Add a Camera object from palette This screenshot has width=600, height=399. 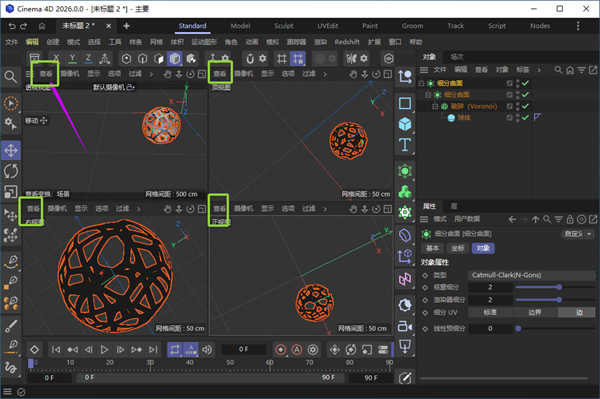click(x=405, y=326)
